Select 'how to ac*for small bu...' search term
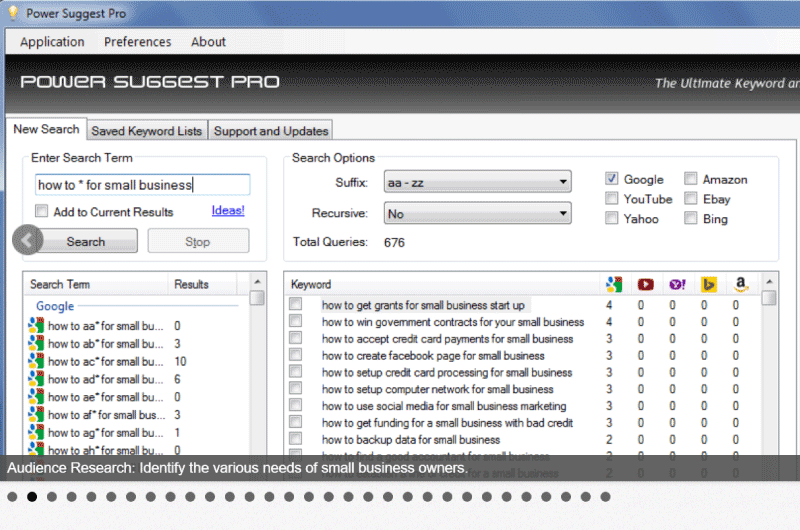 coord(106,361)
